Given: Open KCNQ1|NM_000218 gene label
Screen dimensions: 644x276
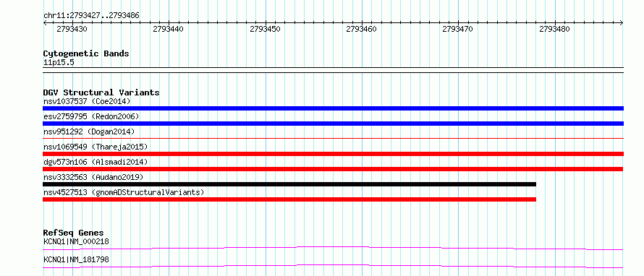Looking at the screenshot, I should (76, 241).
